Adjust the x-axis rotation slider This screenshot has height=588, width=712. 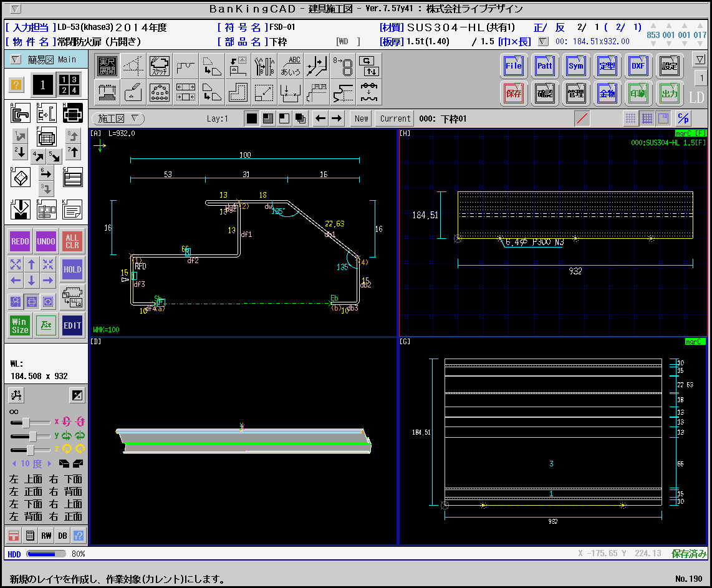[x=26, y=423]
